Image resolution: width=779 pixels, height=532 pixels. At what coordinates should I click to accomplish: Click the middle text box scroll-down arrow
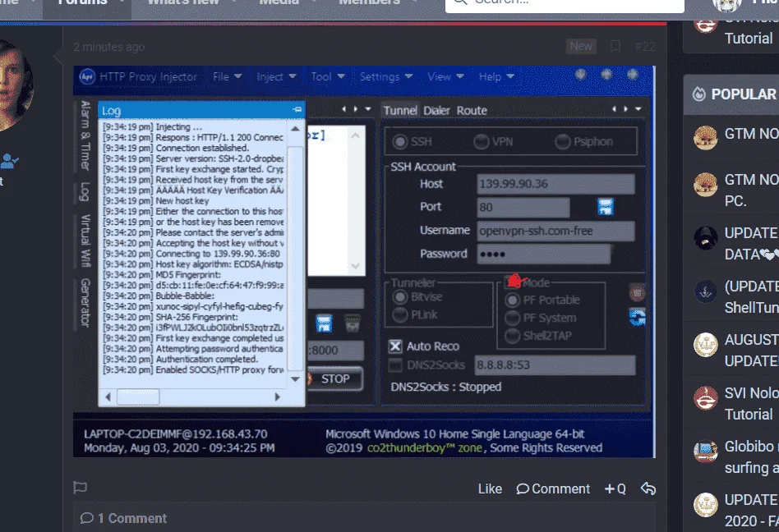pos(355,266)
